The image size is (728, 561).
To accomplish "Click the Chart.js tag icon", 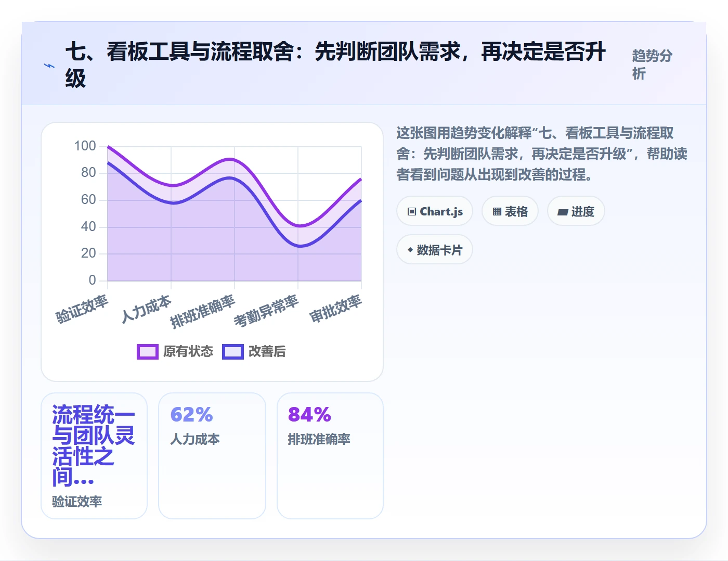I will (x=412, y=211).
